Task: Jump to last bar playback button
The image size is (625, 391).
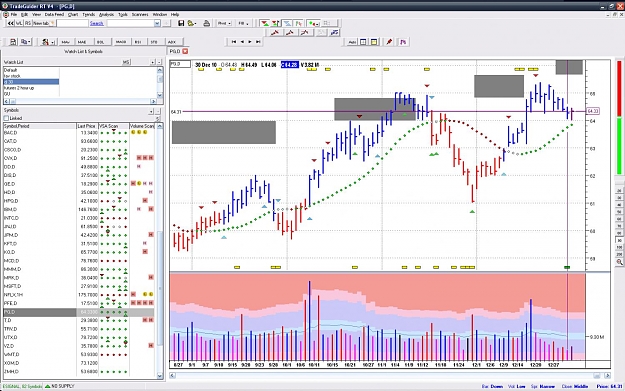Action: pyautogui.click(x=258, y=41)
